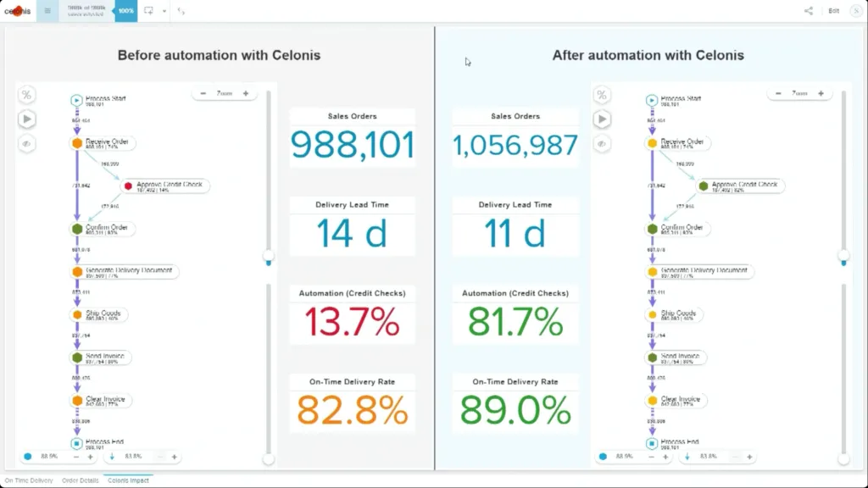The image size is (868, 488).
Task: Toggle the eye visibility icon in Before explorer
Action: coord(26,144)
